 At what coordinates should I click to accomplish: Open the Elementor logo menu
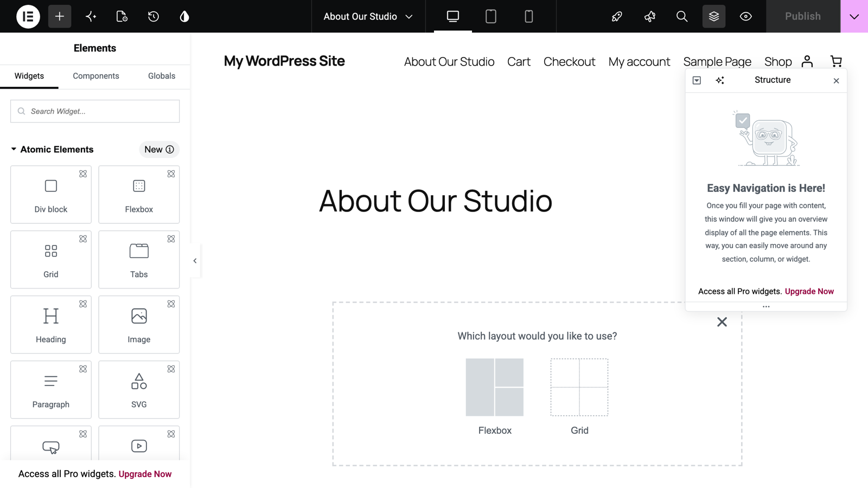[28, 16]
